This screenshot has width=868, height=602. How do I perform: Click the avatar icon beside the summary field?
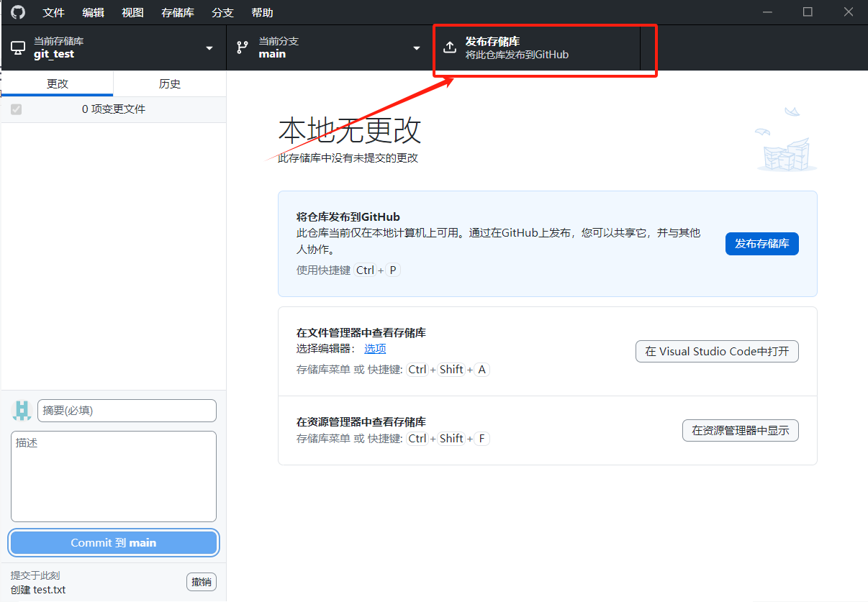pyautogui.click(x=22, y=410)
